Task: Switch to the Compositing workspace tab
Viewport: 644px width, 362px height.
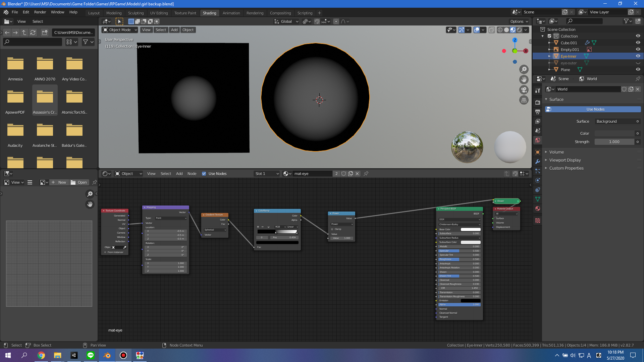Action: pos(280,13)
